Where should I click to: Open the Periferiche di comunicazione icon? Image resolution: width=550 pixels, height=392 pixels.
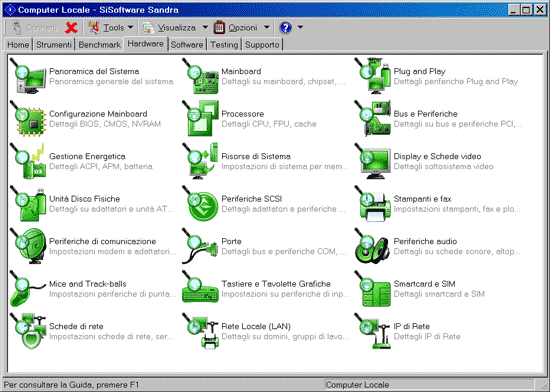[28, 246]
